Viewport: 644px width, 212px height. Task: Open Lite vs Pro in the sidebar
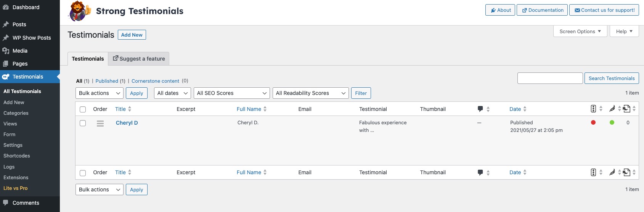pos(16,188)
